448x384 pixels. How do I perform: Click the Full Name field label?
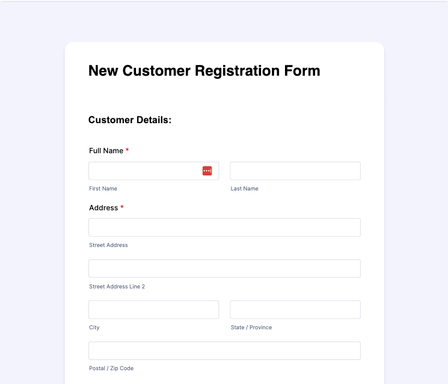pyautogui.click(x=106, y=151)
